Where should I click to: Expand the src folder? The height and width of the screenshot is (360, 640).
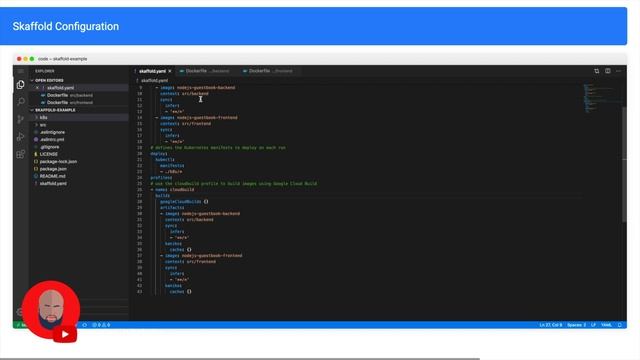[x=79, y=125]
